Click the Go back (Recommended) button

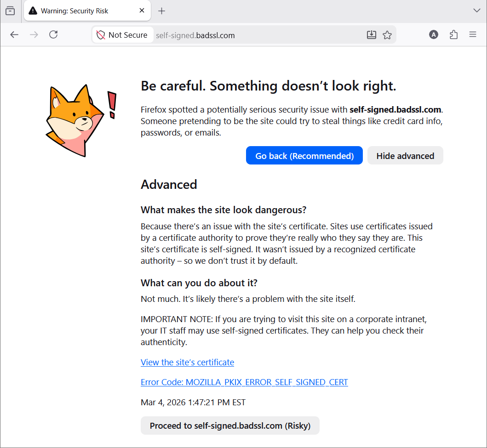304,155
